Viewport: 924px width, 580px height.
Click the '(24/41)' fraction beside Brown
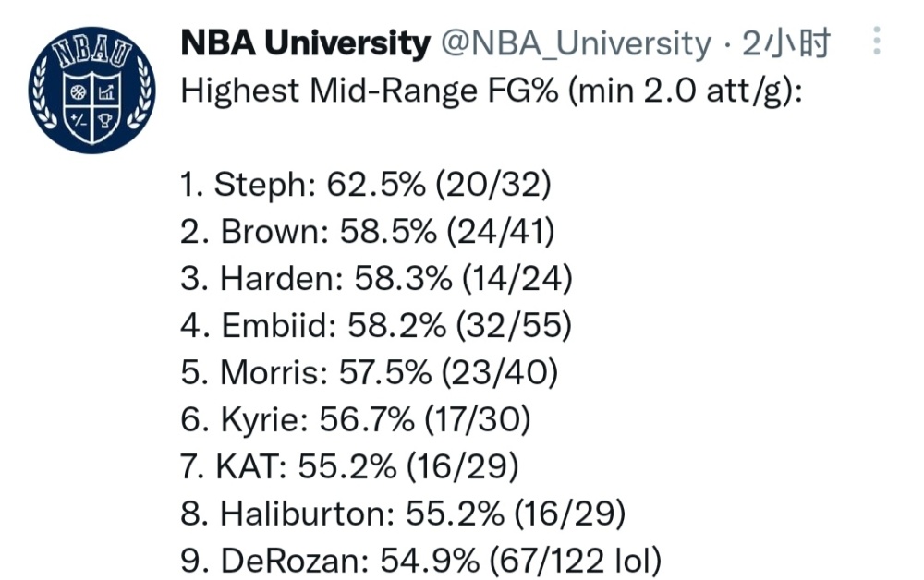point(501,232)
